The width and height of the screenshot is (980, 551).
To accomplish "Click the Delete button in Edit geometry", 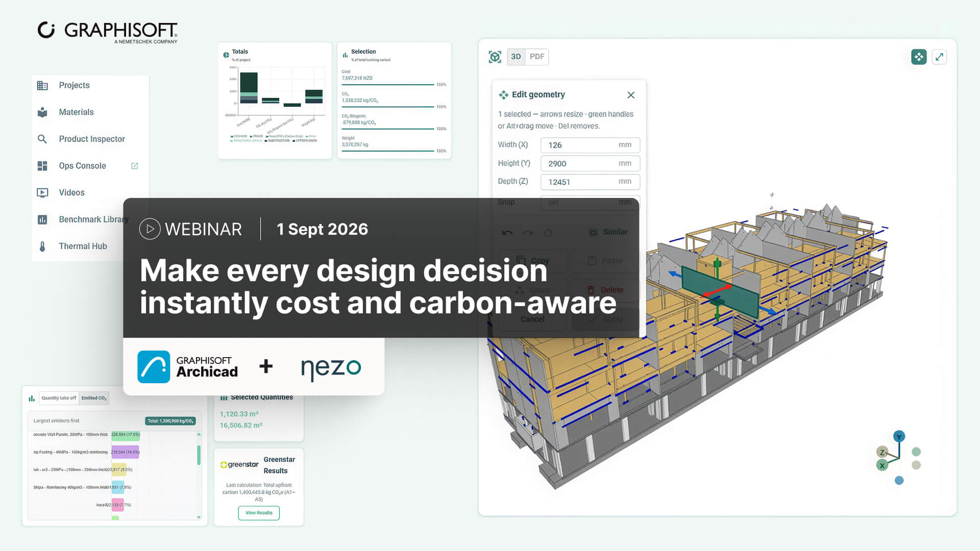I will click(605, 290).
